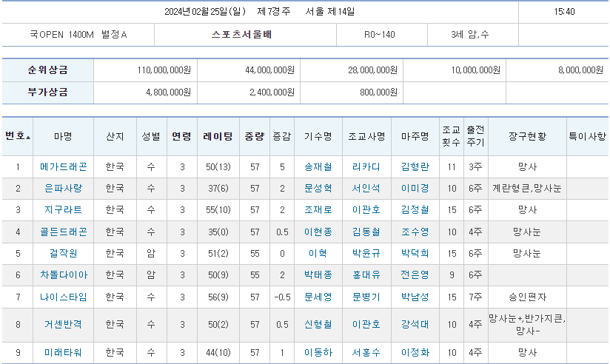Sort by the 연령 column header

tap(181, 136)
